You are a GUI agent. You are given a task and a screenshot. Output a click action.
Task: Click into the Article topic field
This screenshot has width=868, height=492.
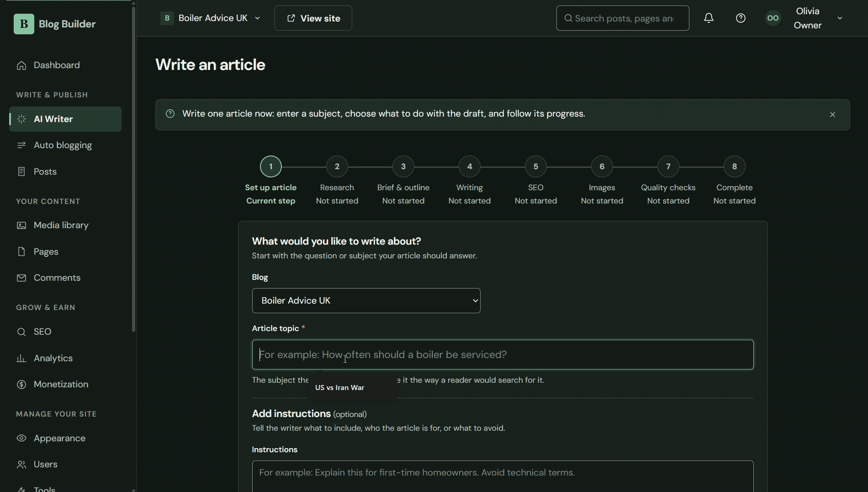coord(503,355)
